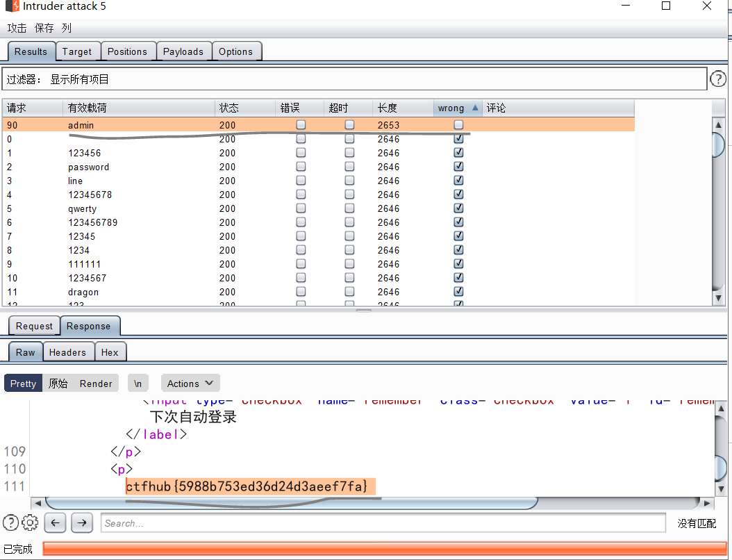The width and height of the screenshot is (732, 560).
Task: Select the dragon payload row
Action: 318,292
